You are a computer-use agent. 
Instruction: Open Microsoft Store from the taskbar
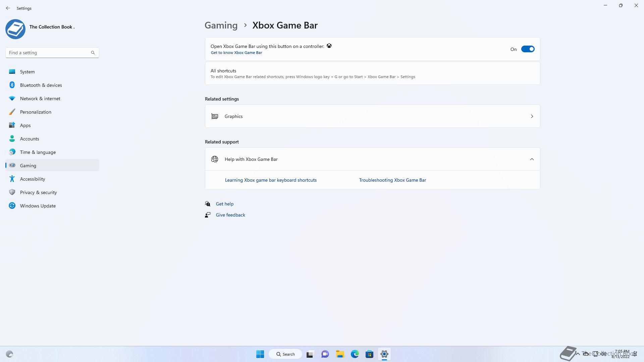click(370, 354)
